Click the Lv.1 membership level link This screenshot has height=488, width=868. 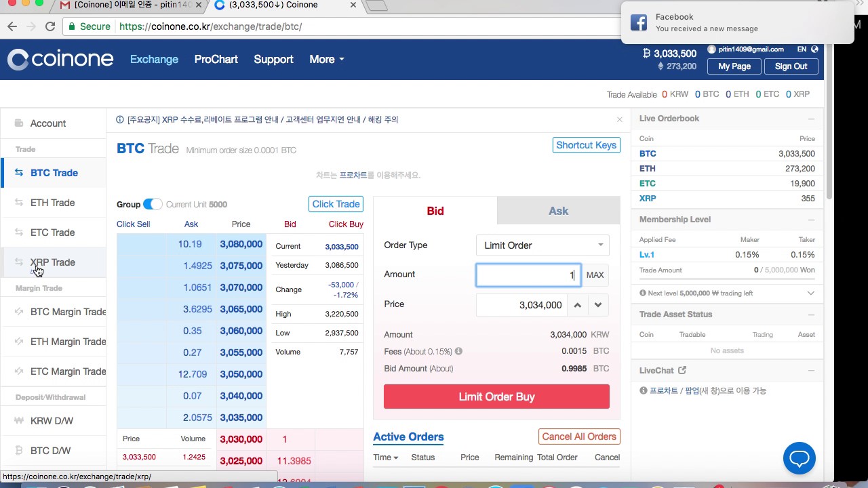[x=647, y=255]
